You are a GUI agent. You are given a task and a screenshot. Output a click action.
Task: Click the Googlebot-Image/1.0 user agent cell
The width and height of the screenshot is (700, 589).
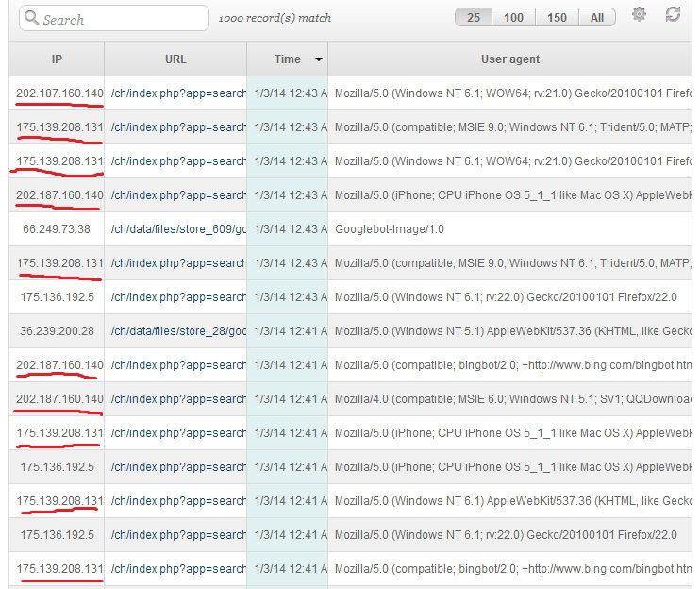point(391,229)
